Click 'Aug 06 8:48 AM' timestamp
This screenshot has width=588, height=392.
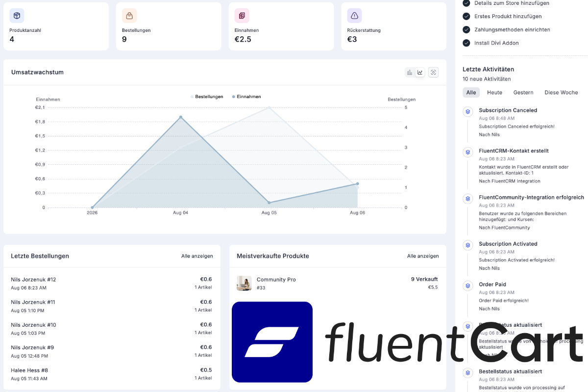coord(496,118)
